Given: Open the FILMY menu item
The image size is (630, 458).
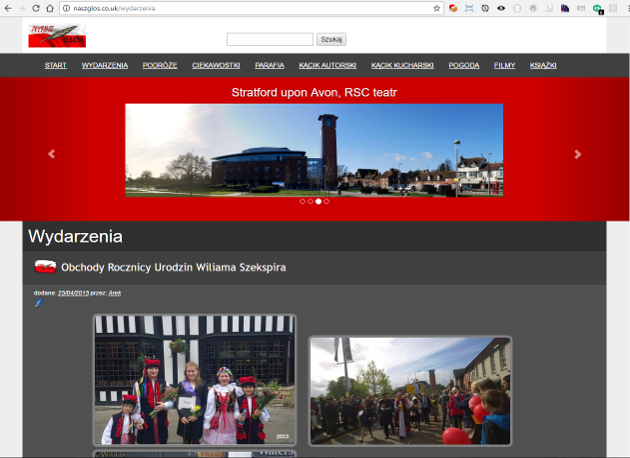Looking at the screenshot, I should click(504, 65).
